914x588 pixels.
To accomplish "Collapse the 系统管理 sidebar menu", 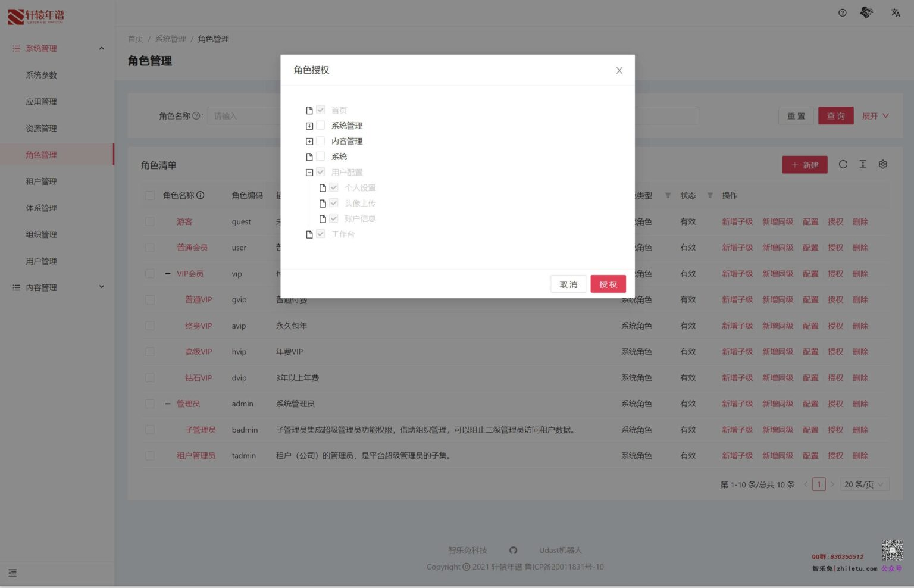I will coord(57,49).
